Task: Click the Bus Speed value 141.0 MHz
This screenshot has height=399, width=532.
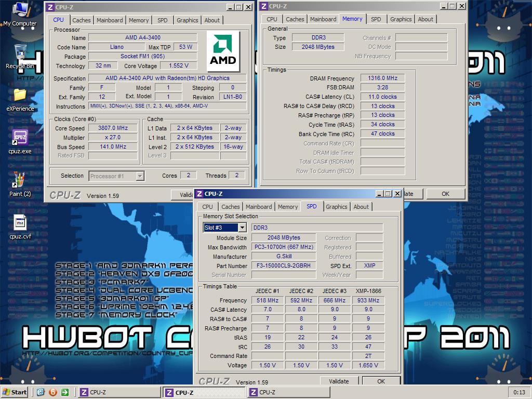Action: (x=113, y=147)
